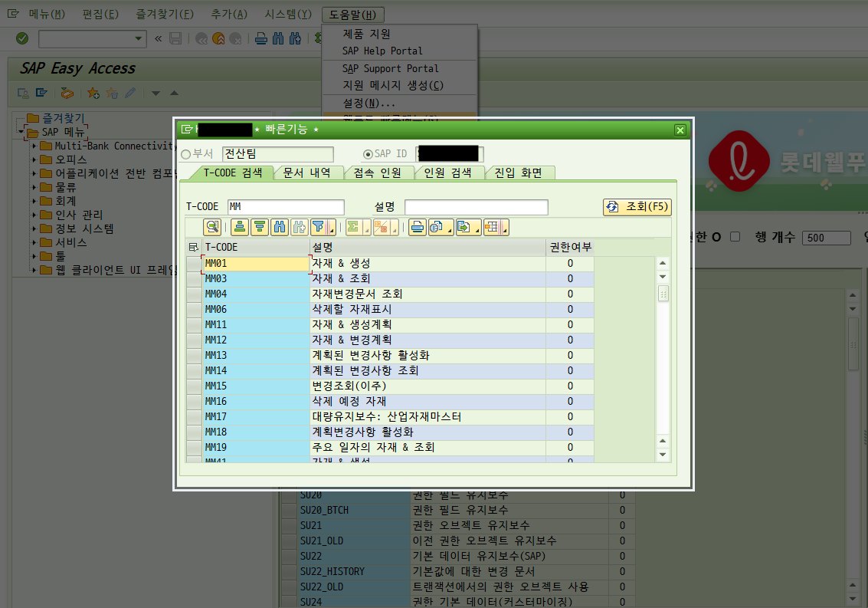
Task: Switch to the 접속 인원 tab
Action: 377,173
